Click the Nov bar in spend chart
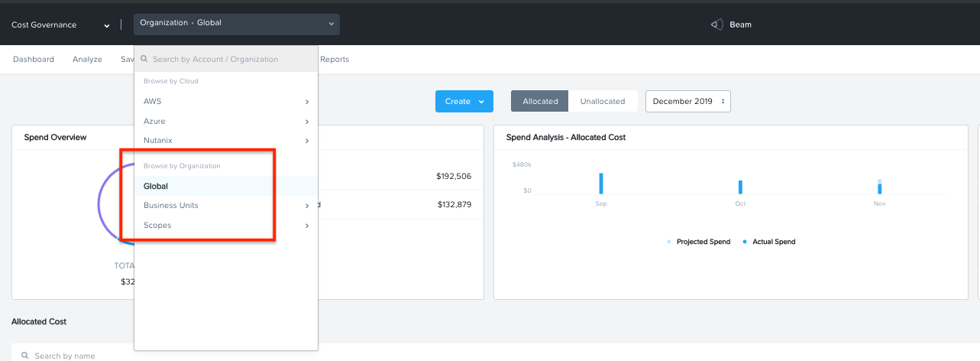 pos(879,187)
